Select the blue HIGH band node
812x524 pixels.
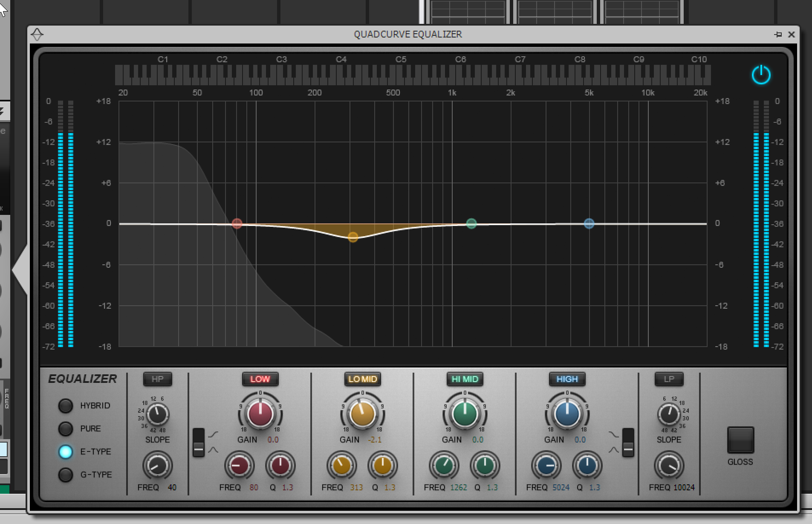coord(589,223)
